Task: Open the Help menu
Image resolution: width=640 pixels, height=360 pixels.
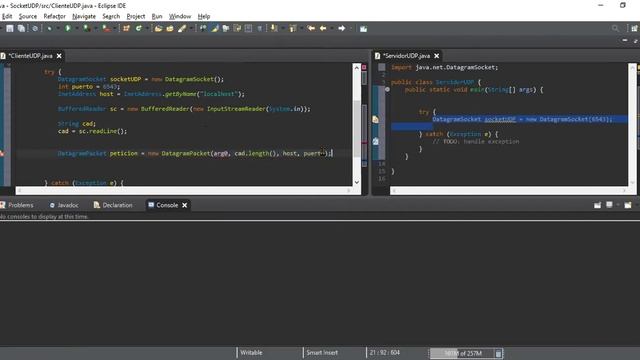Action: point(204,16)
